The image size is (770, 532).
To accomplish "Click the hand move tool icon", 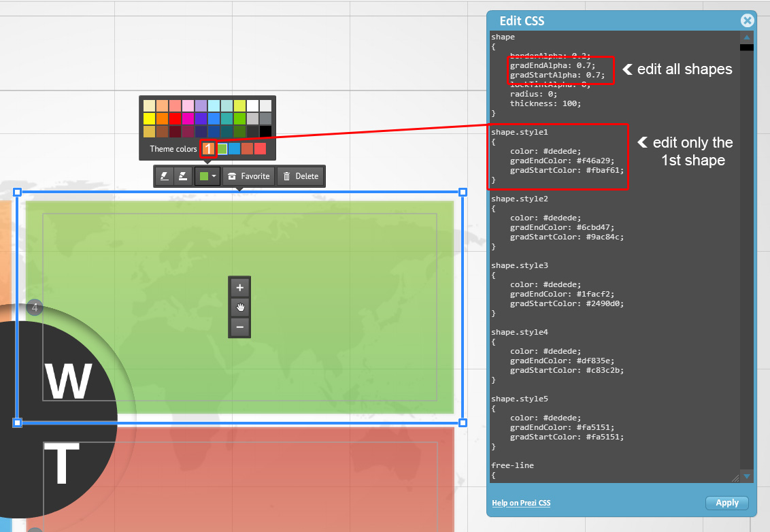I will click(x=239, y=307).
